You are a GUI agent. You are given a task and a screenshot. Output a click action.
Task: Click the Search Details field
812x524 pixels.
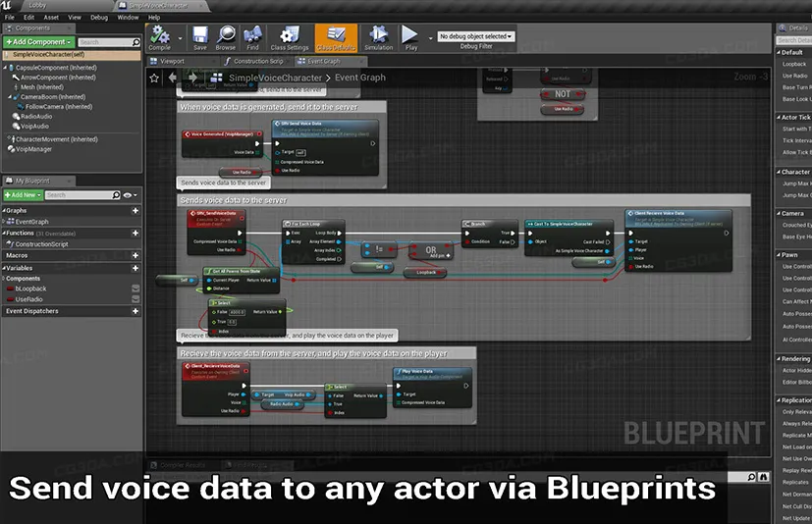pos(794,40)
